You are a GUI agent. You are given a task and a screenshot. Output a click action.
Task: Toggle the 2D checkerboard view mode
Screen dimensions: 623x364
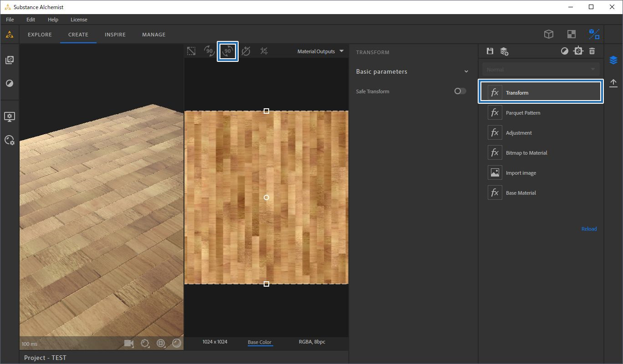(x=571, y=34)
